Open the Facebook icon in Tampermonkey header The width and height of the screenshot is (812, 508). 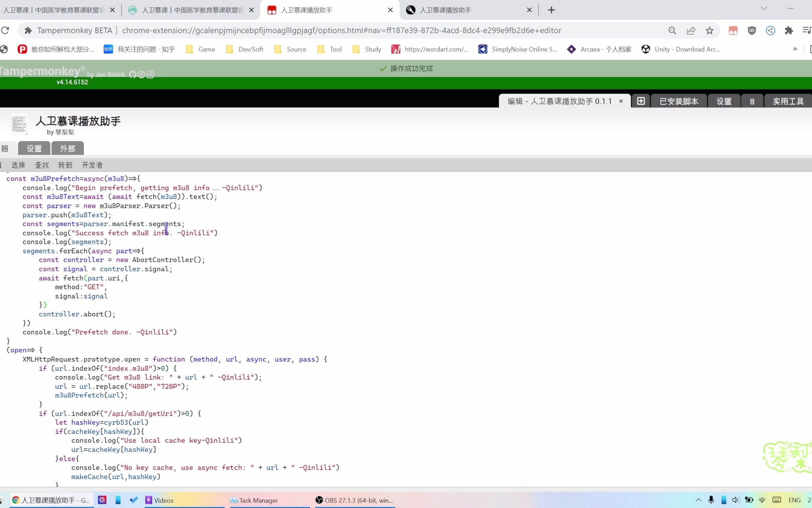click(x=141, y=74)
